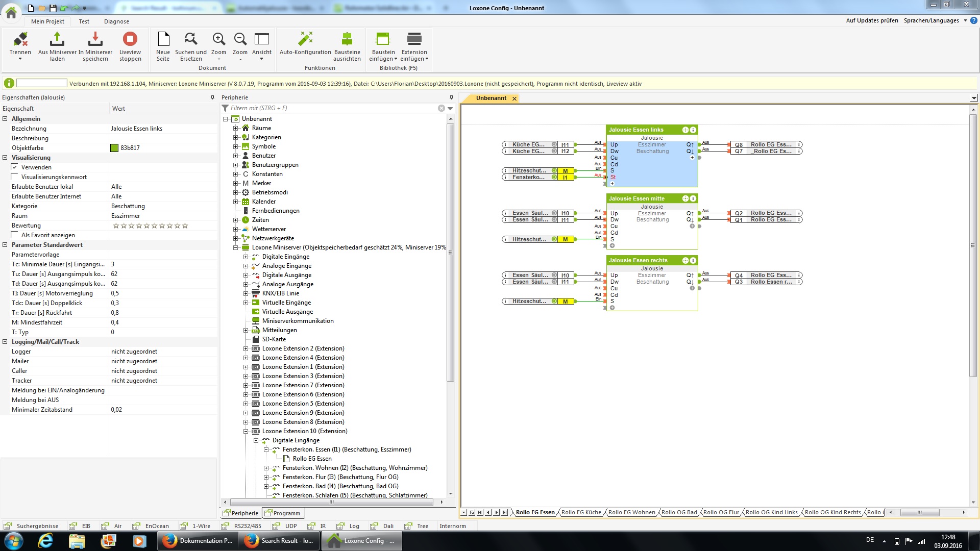
Task: Toggle the Verwenden checkbox
Action: point(15,167)
